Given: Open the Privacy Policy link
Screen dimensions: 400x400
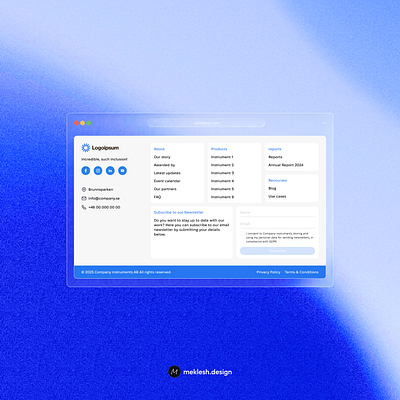Looking at the screenshot, I should pyautogui.click(x=268, y=272).
